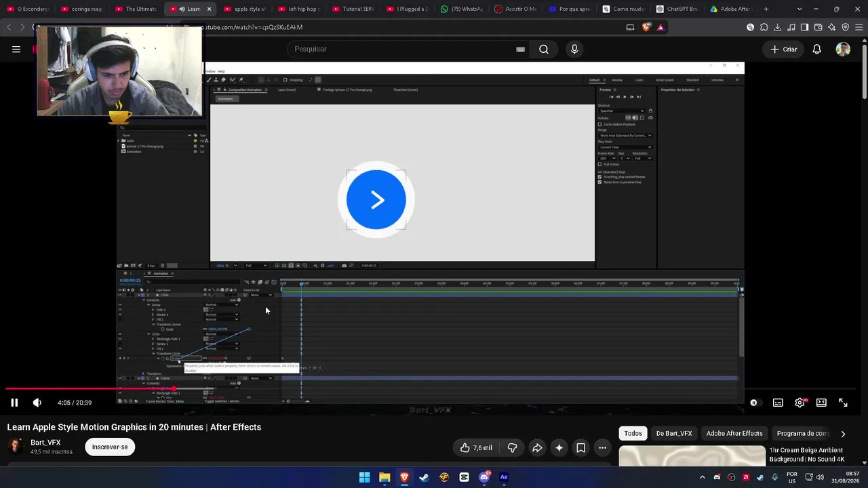868x488 pixels.
Task: Open the Criar create button
Action: (x=783, y=49)
